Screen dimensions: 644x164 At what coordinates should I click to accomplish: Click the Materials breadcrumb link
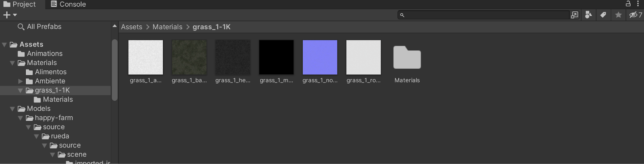click(x=167, y=27)
